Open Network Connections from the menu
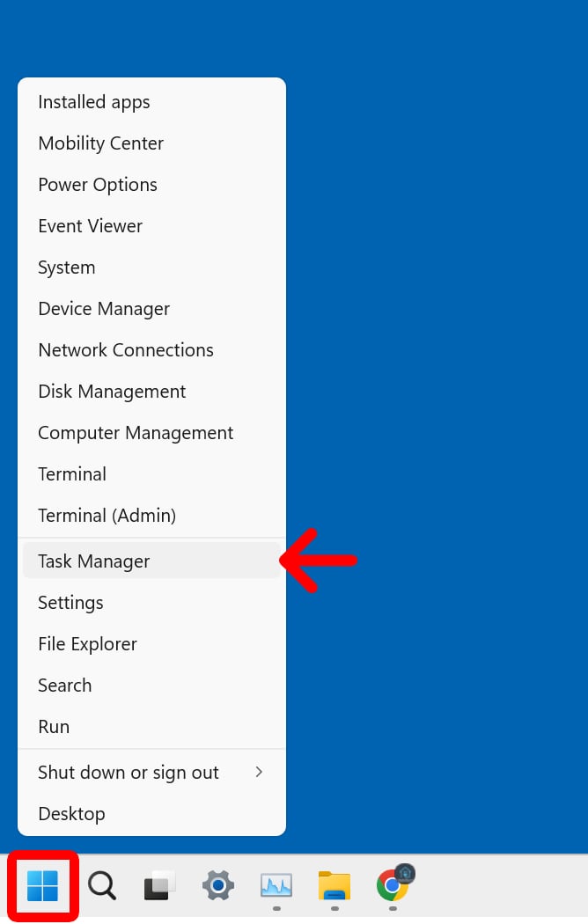This screenshot has height=924, width=588. click(126, 350)
